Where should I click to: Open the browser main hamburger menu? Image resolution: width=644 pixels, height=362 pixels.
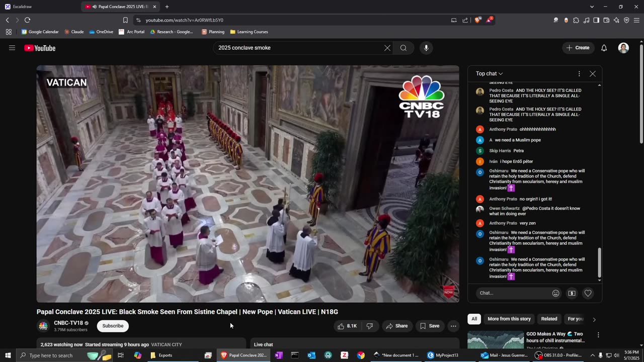637,20
